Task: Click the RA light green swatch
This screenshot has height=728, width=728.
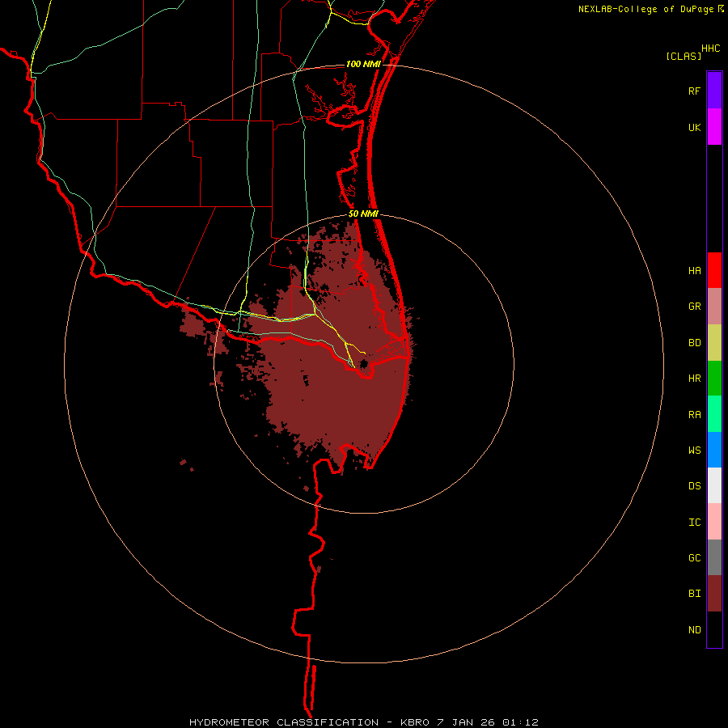Action: coord(714,414)
